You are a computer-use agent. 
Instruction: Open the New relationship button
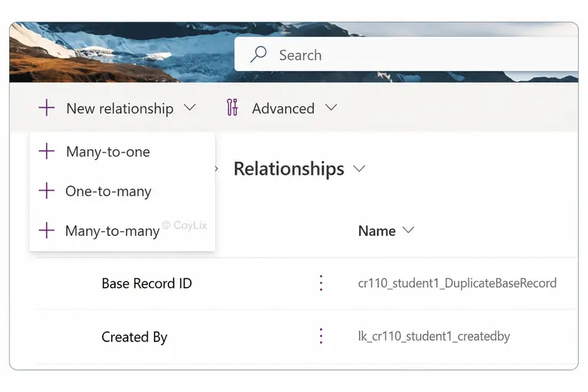click(117, 108)
